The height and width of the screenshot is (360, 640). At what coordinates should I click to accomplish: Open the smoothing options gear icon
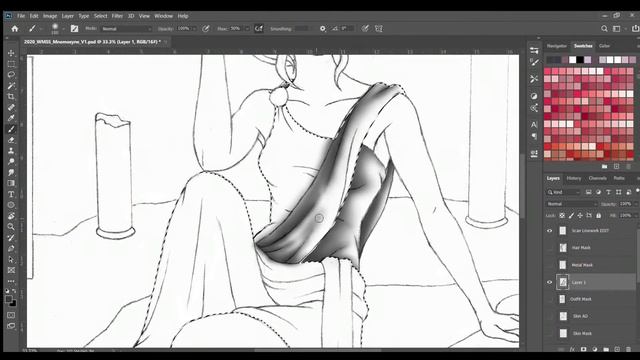[322, 29]
